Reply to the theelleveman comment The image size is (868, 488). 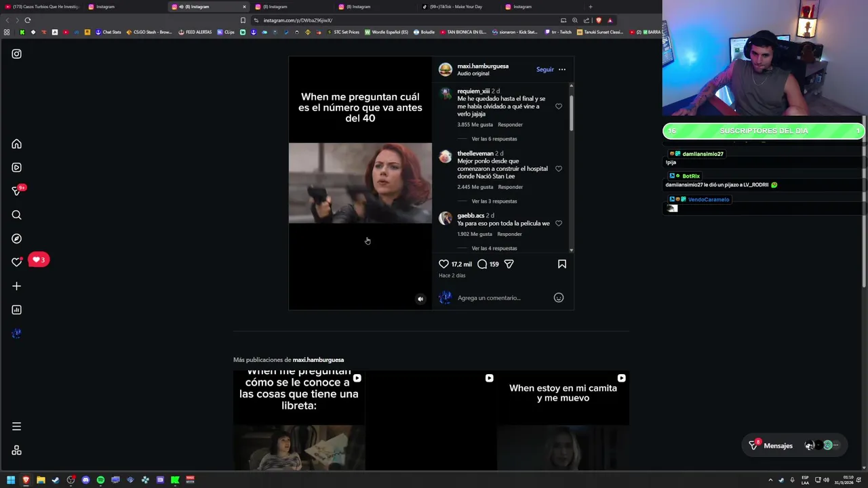coord(510,187)
